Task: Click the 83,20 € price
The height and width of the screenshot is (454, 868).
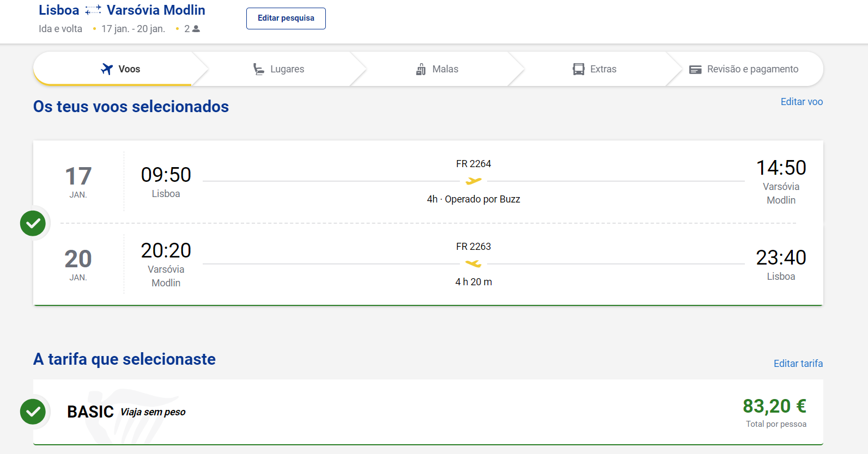Action: (x=774, y=406)
